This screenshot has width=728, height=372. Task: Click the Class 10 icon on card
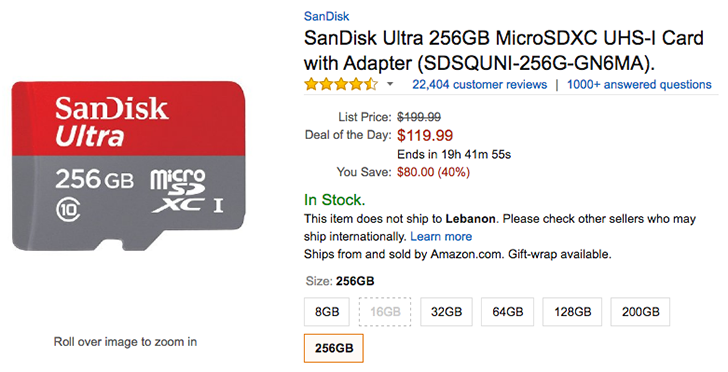coord(68,209)
